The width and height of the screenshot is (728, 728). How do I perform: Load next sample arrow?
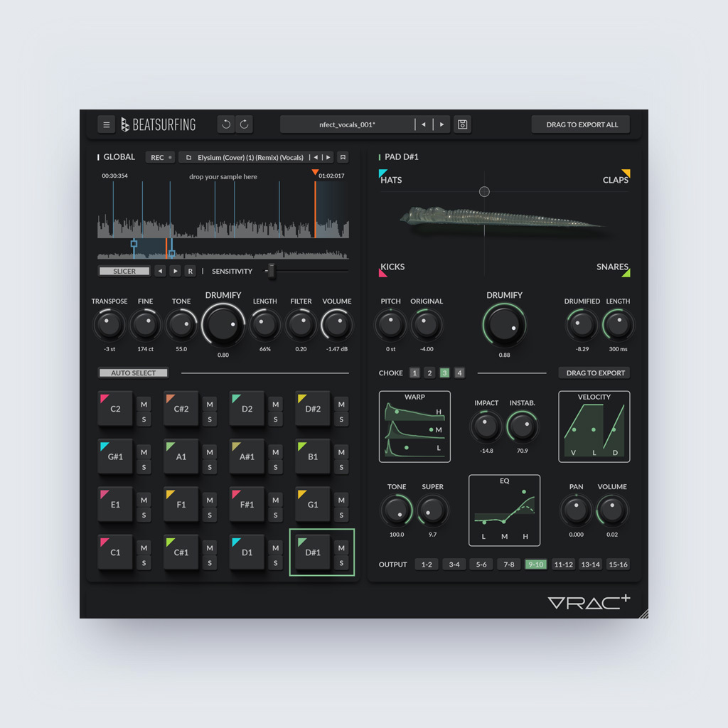tap(328, 157)
